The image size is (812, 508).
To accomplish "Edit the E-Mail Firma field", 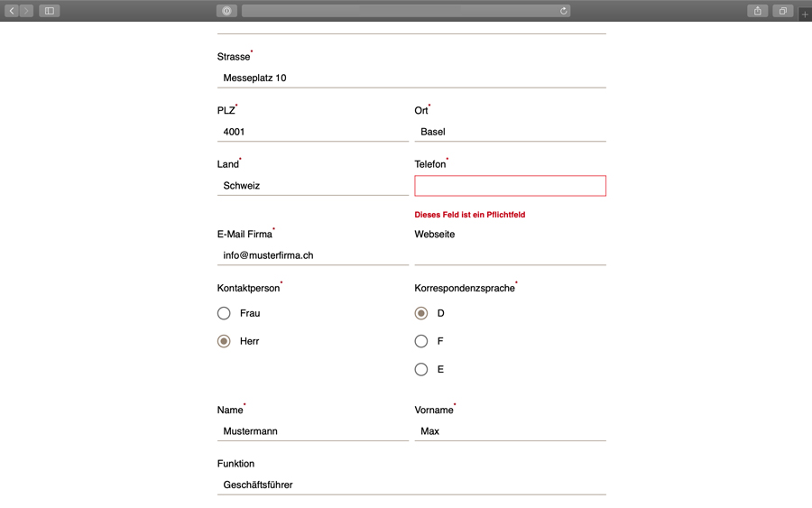I will (313, 255).
